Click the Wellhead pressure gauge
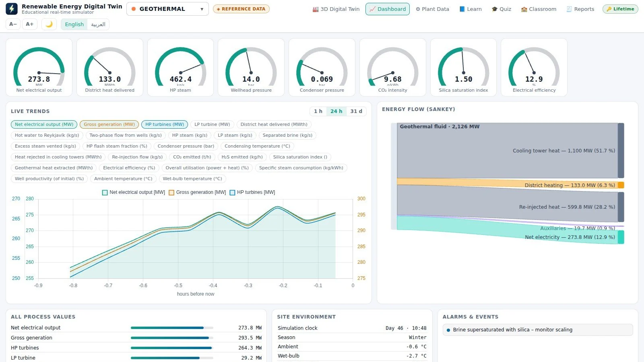Screen dimensions: 644x362 coord(251,68)
